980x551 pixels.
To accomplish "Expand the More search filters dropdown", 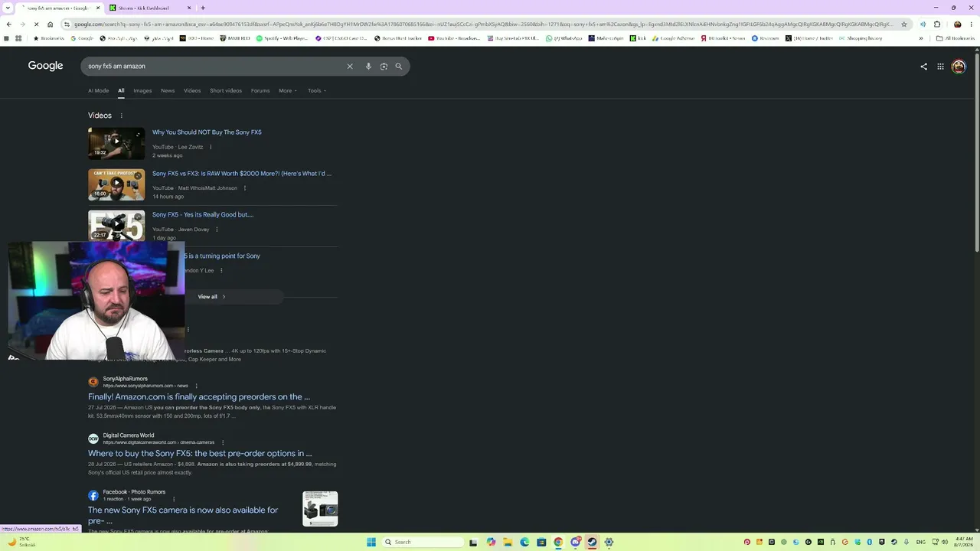I will 288,90.
